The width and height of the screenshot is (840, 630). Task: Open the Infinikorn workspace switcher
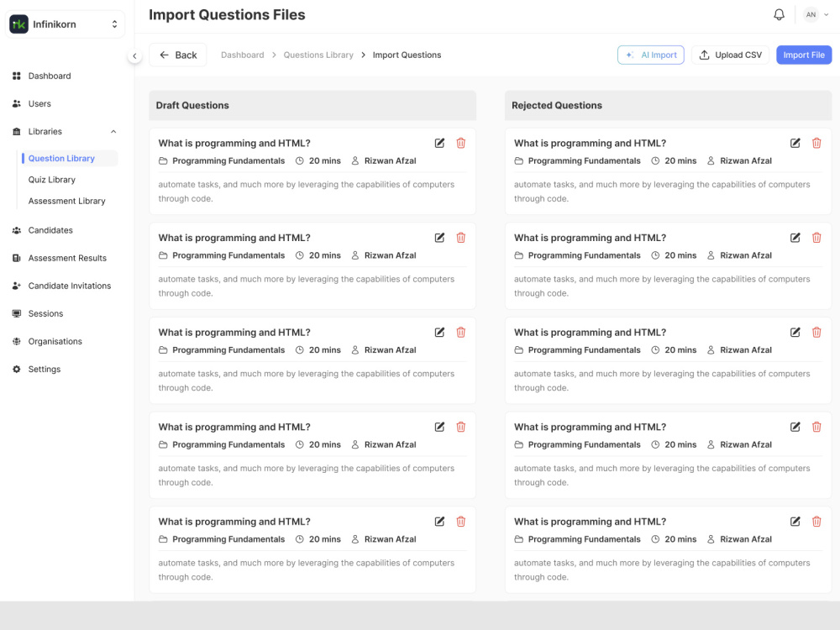pyautogui.click(x=65, y=24)
